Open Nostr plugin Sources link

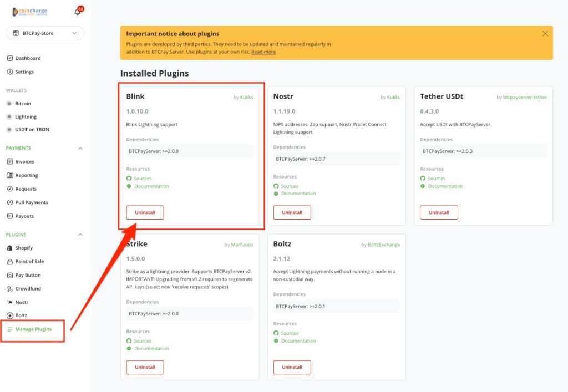[x=290, y=186]
